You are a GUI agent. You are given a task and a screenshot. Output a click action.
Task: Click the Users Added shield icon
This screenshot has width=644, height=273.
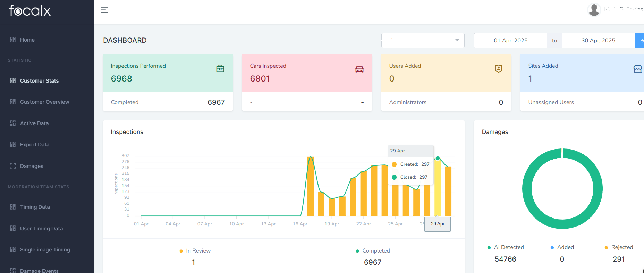point(499,69)
